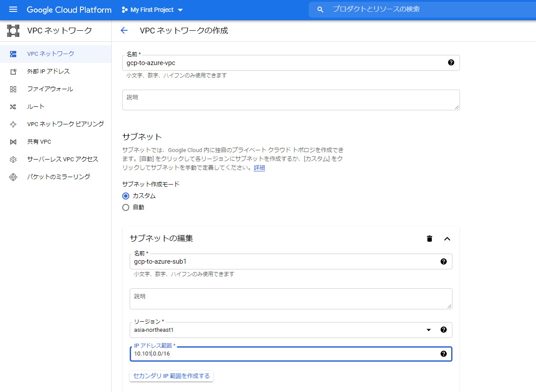Click the サブネット section heading
The width and height of the screenshot is (536, 392).
pyautogui.click(x=142, y=137)
